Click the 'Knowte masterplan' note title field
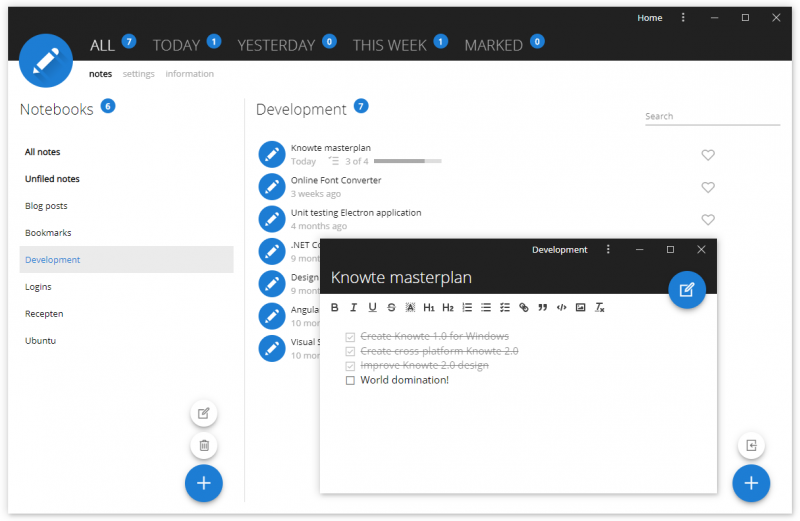800x521 pixels. (401, 278)
